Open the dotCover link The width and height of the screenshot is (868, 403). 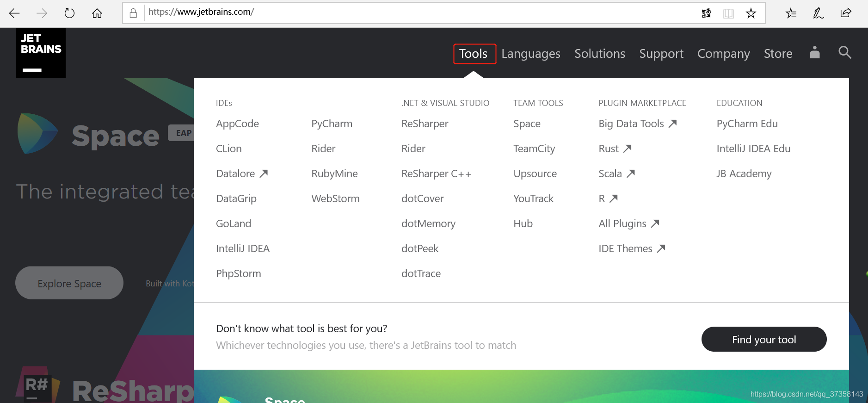coord(423,198)
